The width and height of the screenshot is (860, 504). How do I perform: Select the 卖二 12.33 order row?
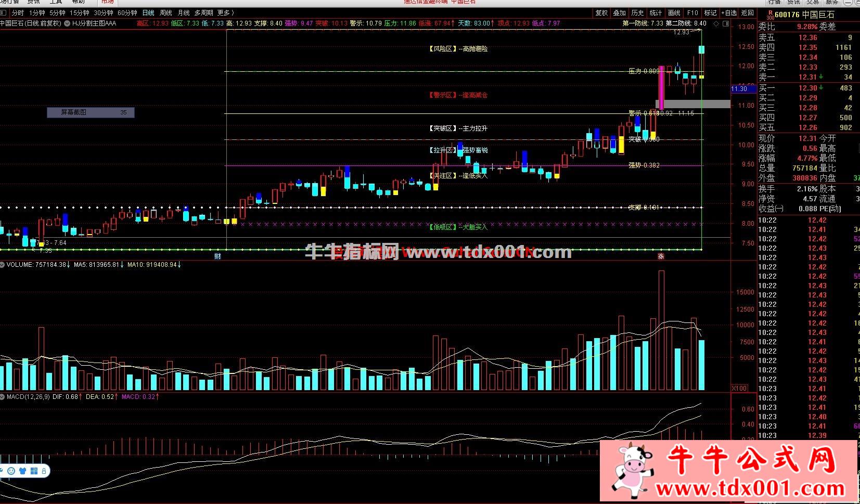[808, 67]
